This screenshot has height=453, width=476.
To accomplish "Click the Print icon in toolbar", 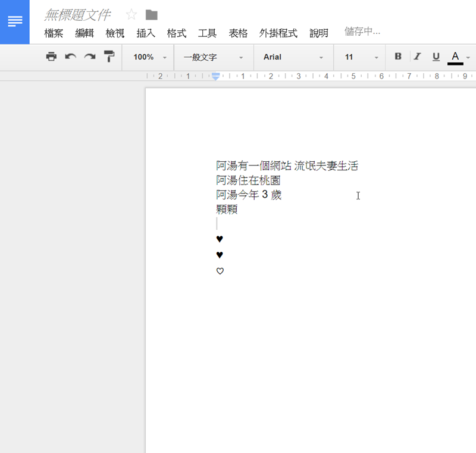I will (52, 57).
